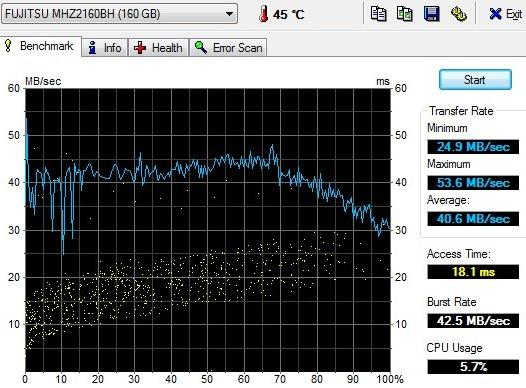Screen dimensions: 526x388
Task: Click the MB/sec axis label
Action: [43, 81]
